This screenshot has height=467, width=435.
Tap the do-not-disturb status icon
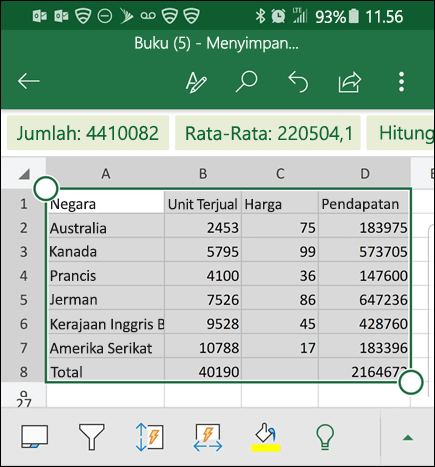pos(105,16)
